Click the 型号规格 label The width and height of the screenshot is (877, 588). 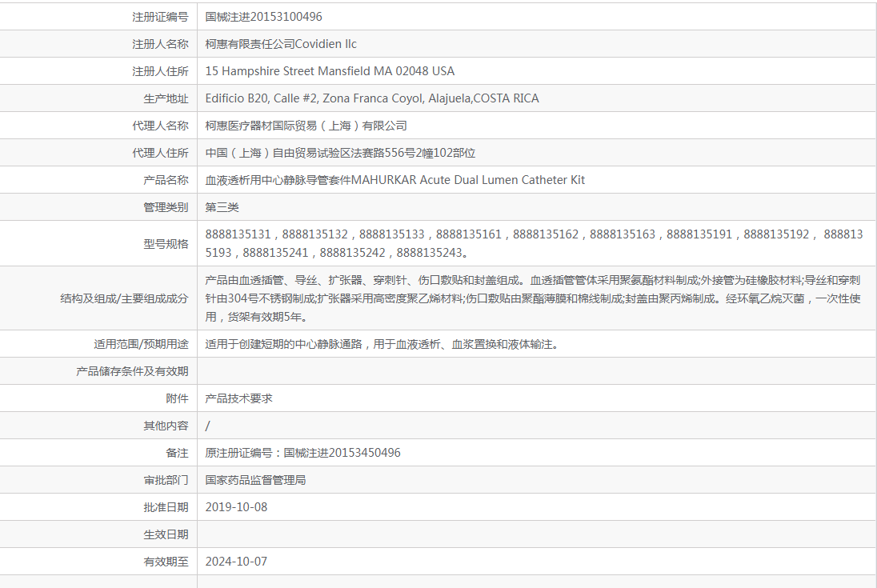166,244
